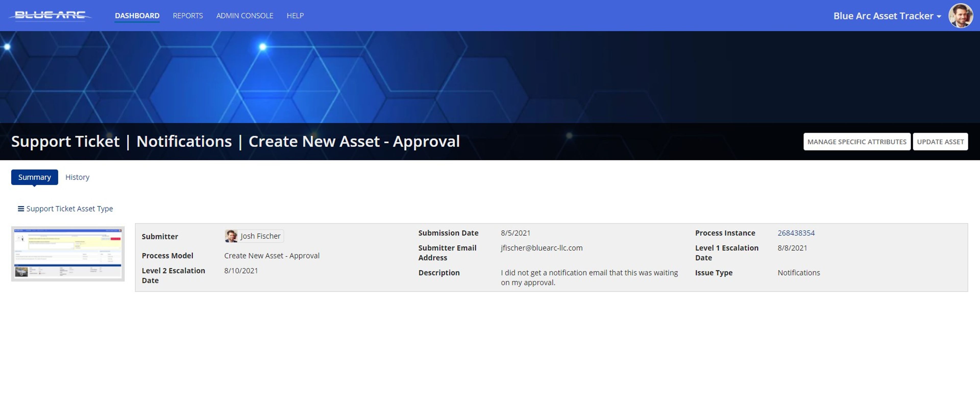The height and width of the screenshot is (411, 980).
Task: Click the Level 2 Escalation Date label
Action: [x=174, y=275]
